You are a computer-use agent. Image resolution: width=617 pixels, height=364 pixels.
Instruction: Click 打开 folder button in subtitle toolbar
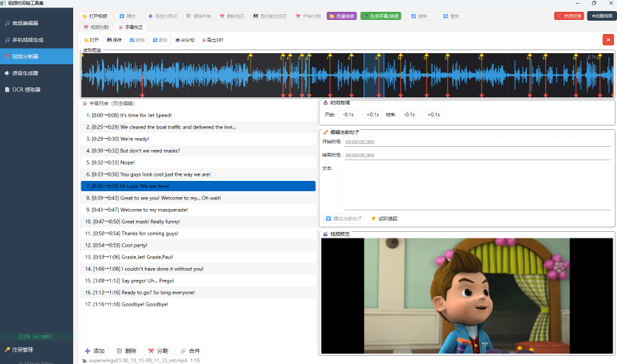click(92, 40)
